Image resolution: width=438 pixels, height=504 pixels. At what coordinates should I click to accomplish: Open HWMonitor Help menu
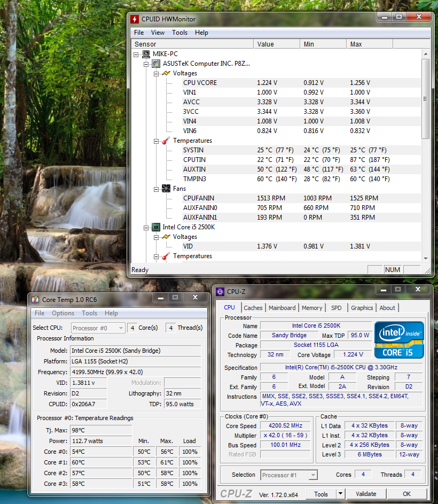click(201, 33)
